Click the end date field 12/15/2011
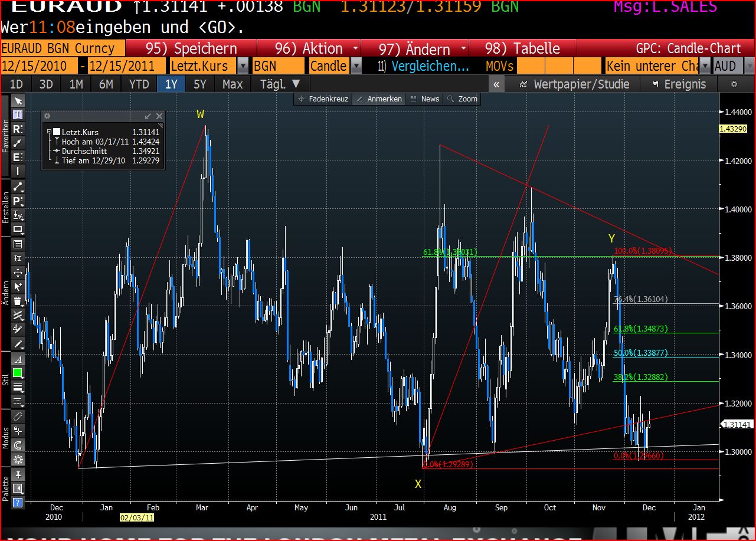 coord(127,65)
